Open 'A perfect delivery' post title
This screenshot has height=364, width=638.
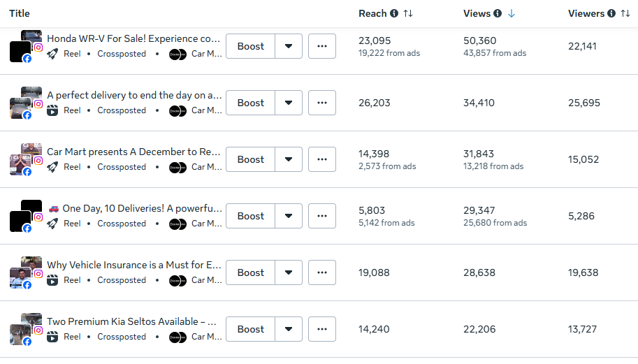tap(134, 95)
